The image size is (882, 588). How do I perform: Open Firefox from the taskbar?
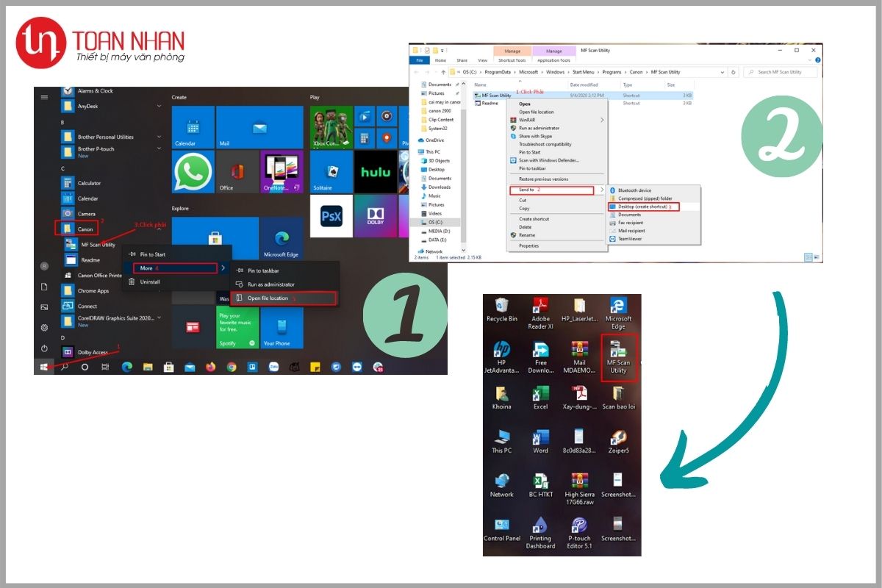tap(210, 366)
